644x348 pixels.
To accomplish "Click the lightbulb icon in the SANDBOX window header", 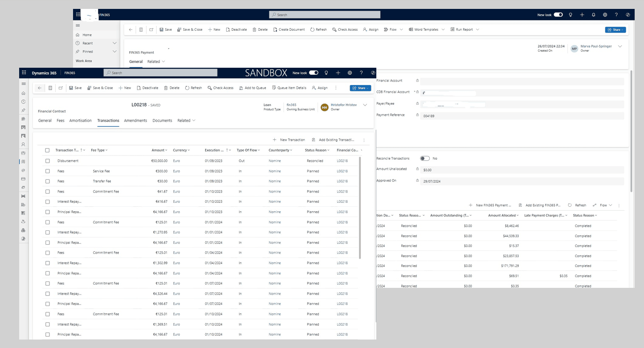I will tap(326, 73).
